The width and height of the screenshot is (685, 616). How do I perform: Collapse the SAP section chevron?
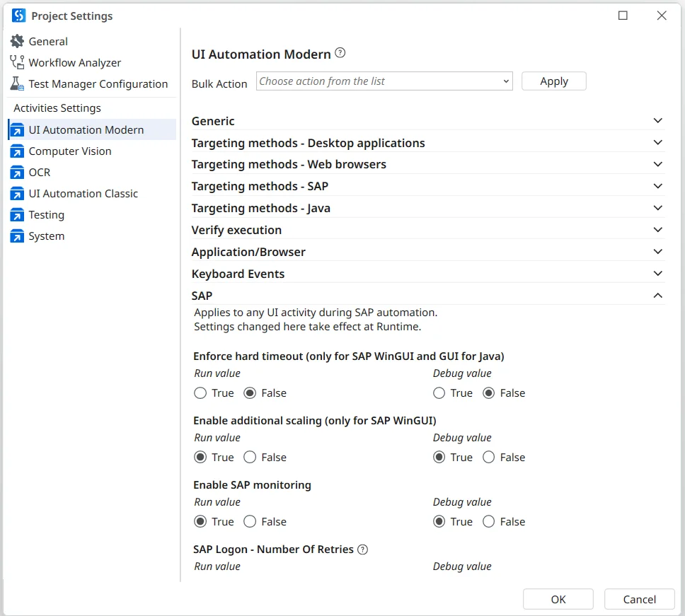(x=657, y=296)
